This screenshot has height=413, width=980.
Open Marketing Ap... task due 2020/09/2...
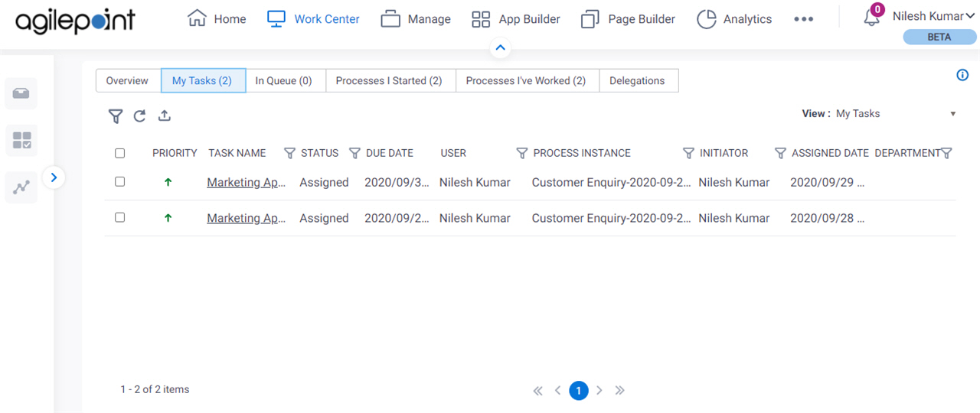247,218
